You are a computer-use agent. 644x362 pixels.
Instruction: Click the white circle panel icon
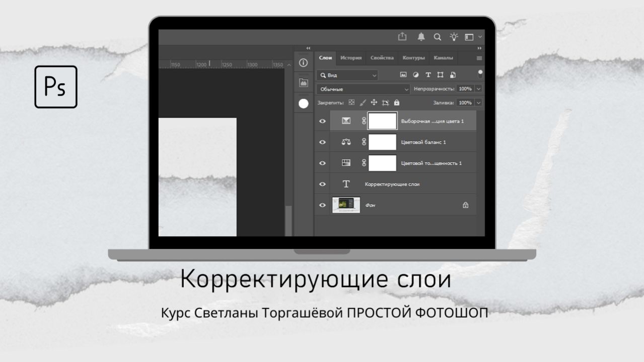(x=304, y=103)
